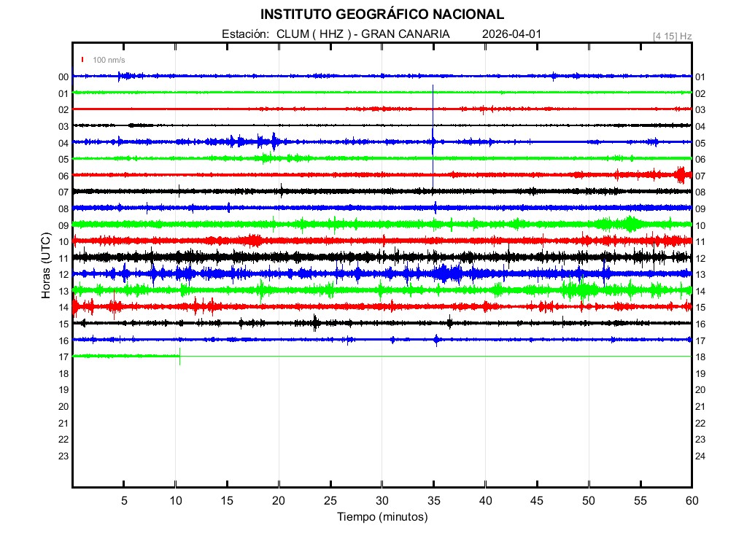Click the 'Tiempo (minutos)' axis label
747x560 pixels.
(x=382, y=517)
